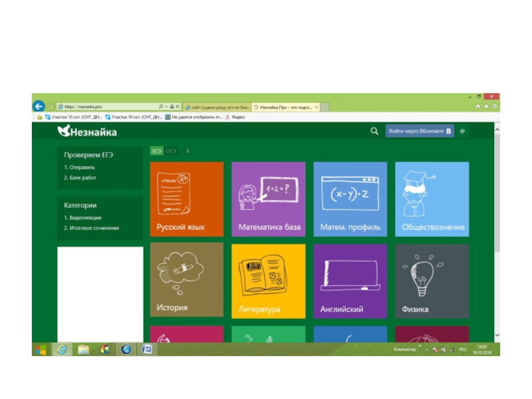
Task: Open the Английский subject tile
Action: click(x=350, y=281)
